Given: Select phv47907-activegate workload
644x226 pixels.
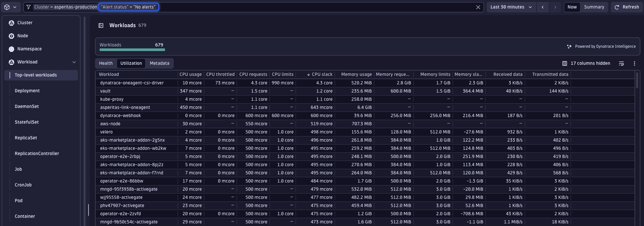Looking at the screenshot, I should coord(122,206).
